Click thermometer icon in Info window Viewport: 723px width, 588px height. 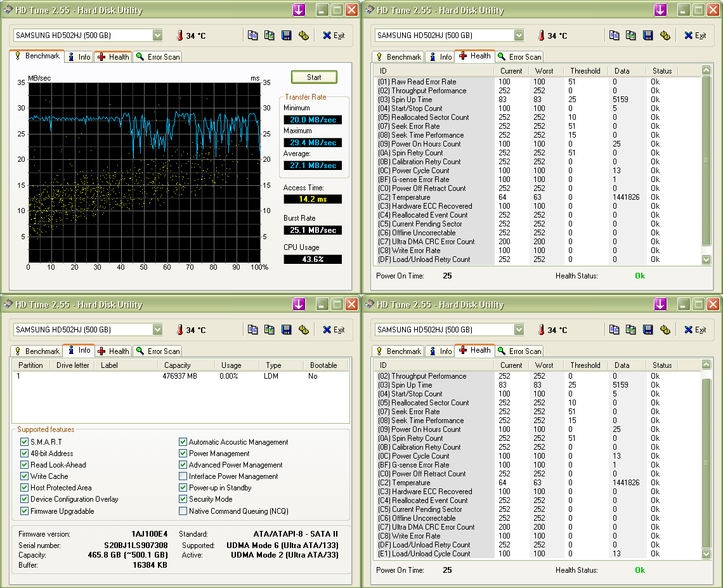point(180,329)
